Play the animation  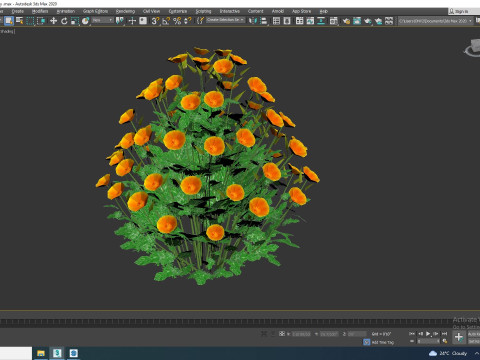pyautogui.click(x=428, y=333)
